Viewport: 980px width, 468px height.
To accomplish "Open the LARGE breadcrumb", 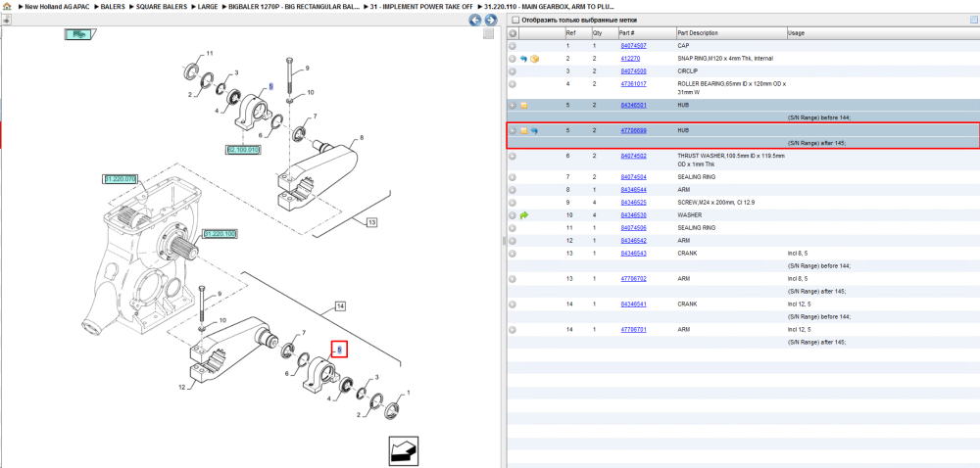I will coord(210,6).
